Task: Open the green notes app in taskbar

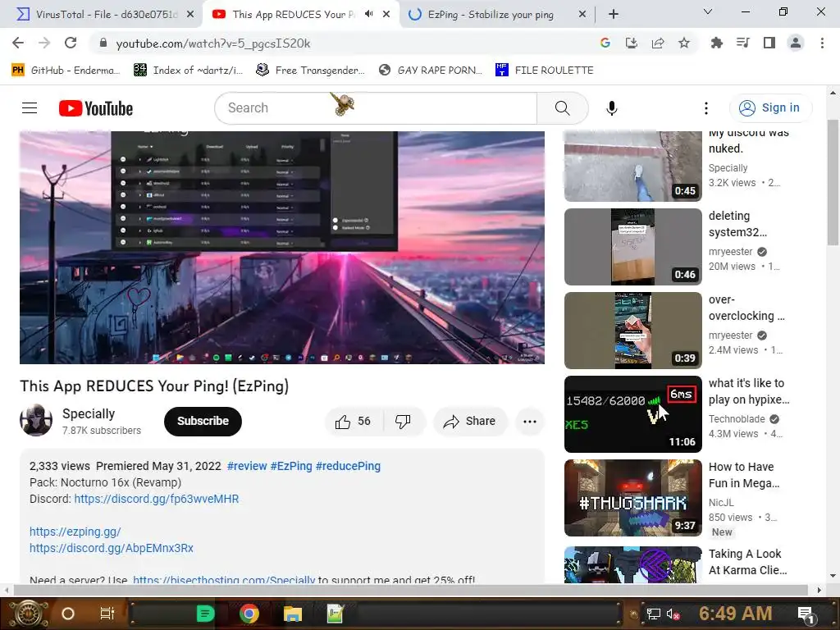Action: click(206, 614)
